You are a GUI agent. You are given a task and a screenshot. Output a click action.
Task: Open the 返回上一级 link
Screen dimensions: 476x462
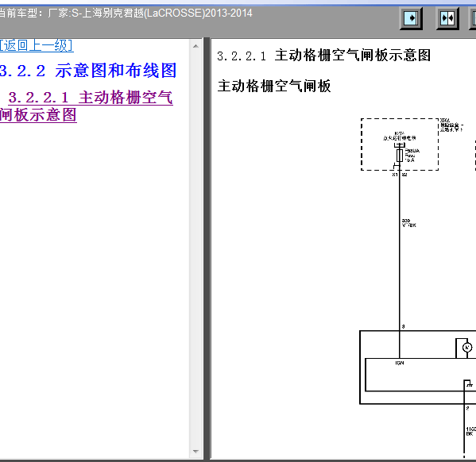[37, 46]
